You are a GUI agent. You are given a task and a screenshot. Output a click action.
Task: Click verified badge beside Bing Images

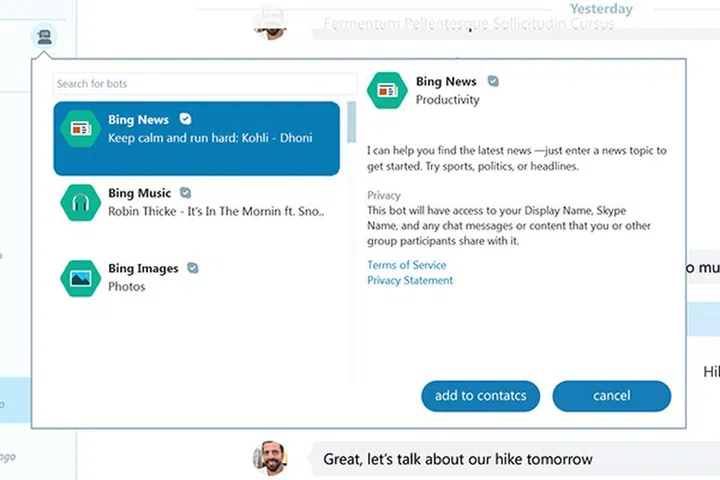point(193,268)
